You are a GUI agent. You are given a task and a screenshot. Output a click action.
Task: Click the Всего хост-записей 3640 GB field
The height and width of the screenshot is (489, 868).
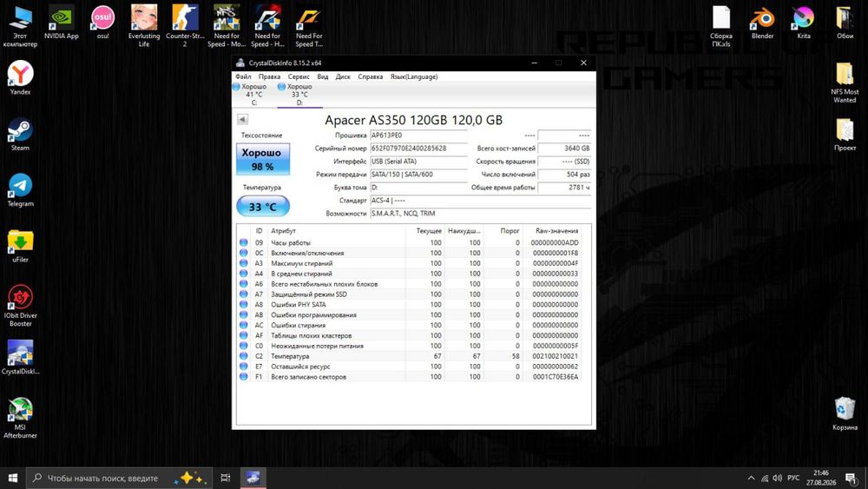(x=564, y=149)
